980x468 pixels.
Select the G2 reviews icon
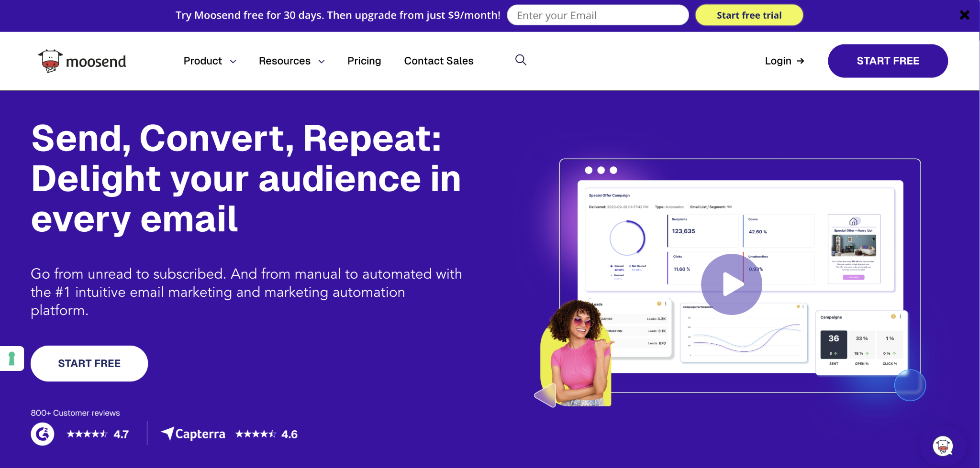pos(42,434)
